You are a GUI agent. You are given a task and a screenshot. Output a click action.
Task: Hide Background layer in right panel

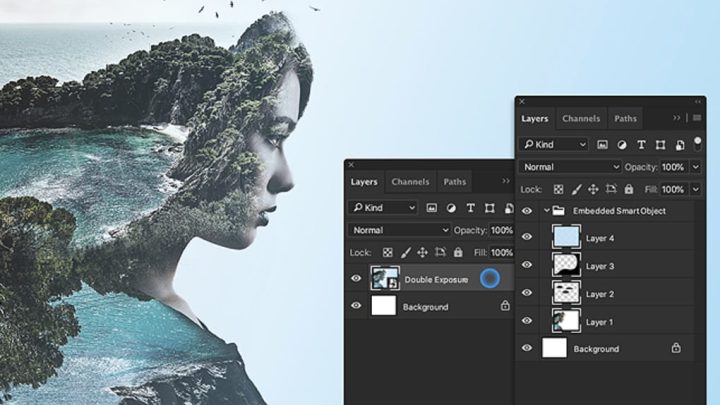tap(527, 349)
